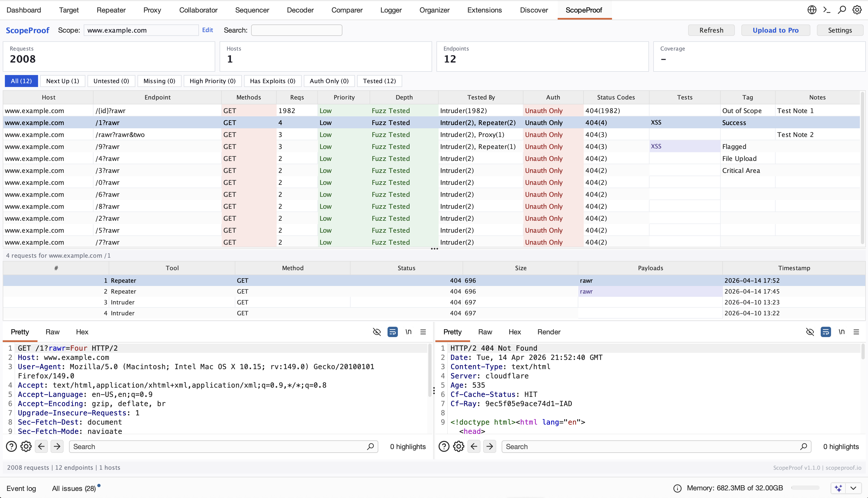
Task: Select the Intruder request at 2026-04-10 13:23
Action: (x=434, y=302)
